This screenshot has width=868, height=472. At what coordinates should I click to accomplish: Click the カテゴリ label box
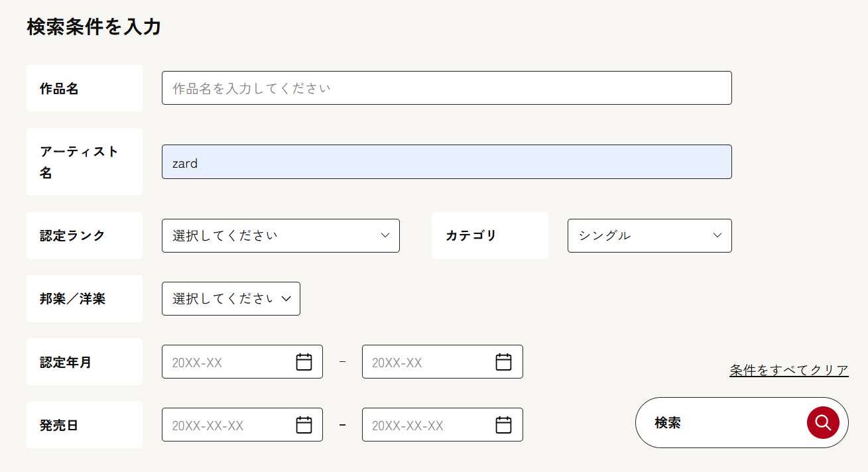(471, 235)
